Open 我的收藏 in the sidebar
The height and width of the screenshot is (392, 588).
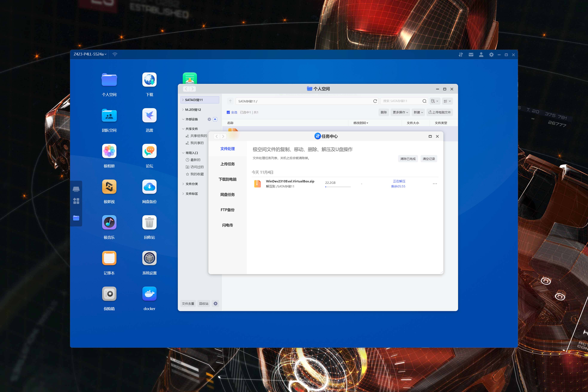(195, 174)
